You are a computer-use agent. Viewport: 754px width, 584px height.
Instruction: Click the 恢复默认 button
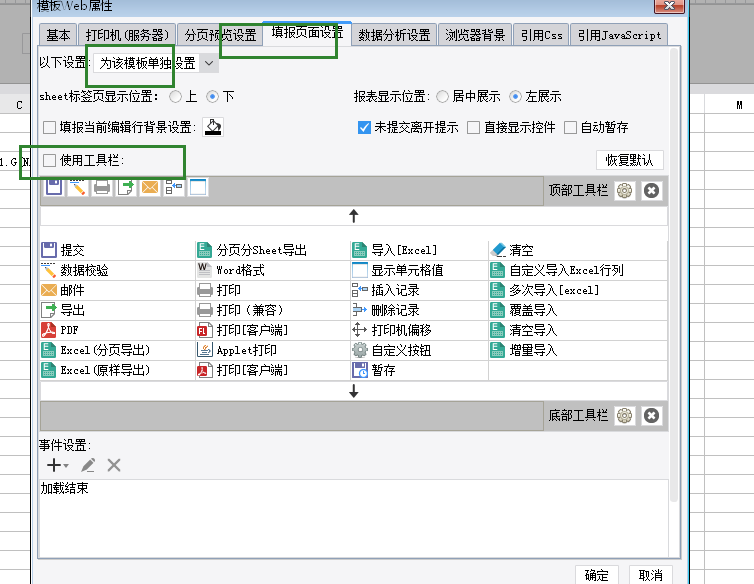point(629,160)
